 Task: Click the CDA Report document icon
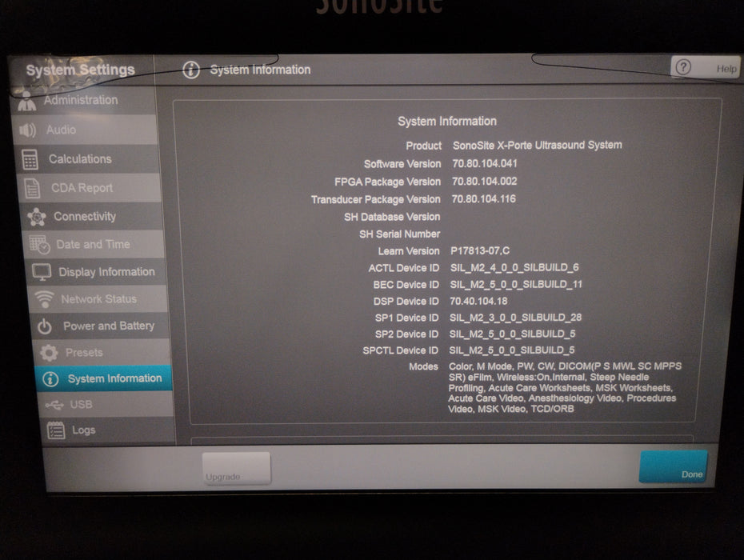(32, 188)
